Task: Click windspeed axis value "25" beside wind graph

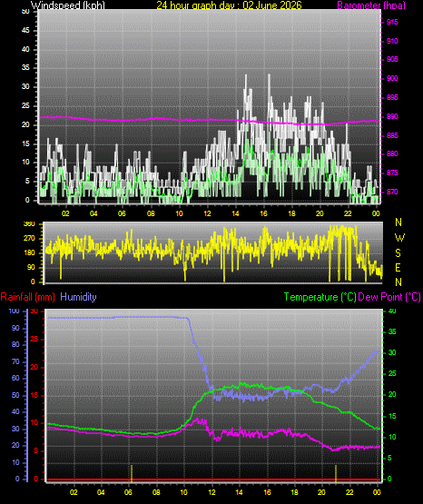Action: click(x=25, y=105)
